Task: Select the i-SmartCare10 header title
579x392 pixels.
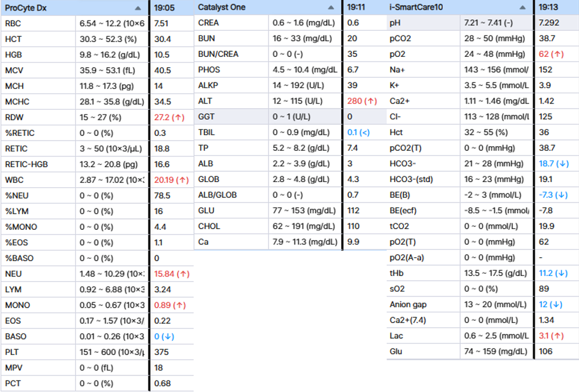Action: (416, 8)
